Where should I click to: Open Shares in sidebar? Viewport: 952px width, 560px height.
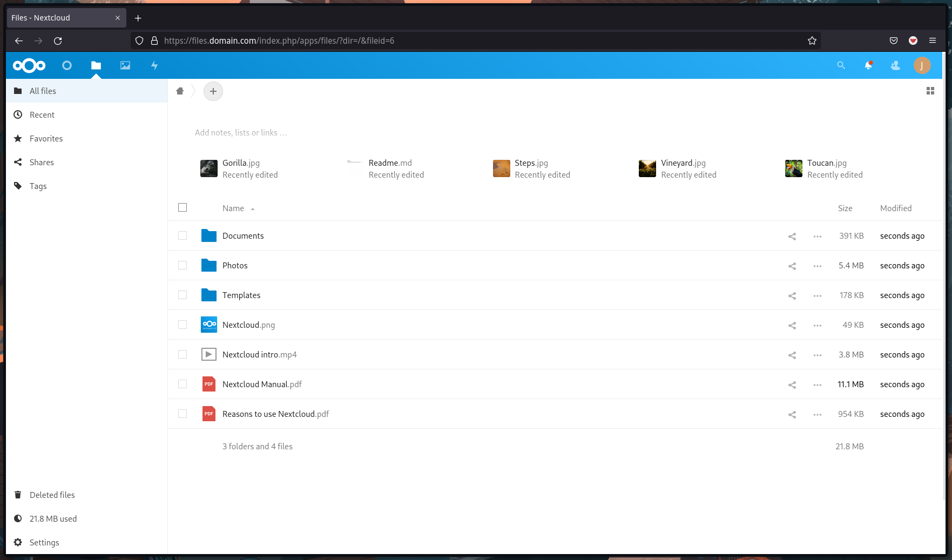[87, 162]
